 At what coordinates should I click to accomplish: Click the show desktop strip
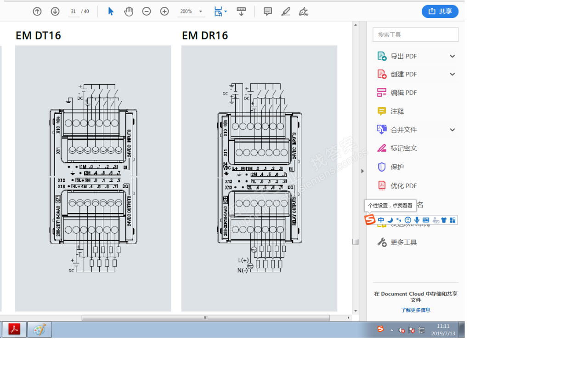tap(462, 330)
